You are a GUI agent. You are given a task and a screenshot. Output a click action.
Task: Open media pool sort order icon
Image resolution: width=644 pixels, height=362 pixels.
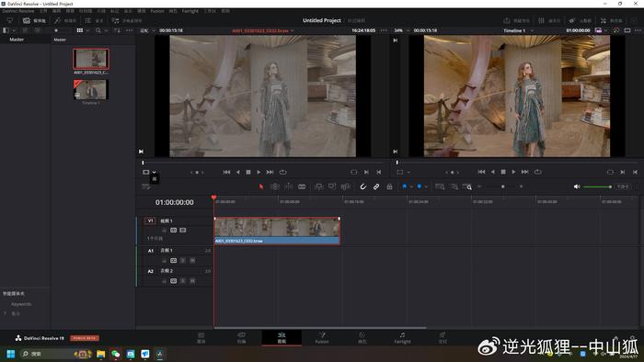pos(117,30)
